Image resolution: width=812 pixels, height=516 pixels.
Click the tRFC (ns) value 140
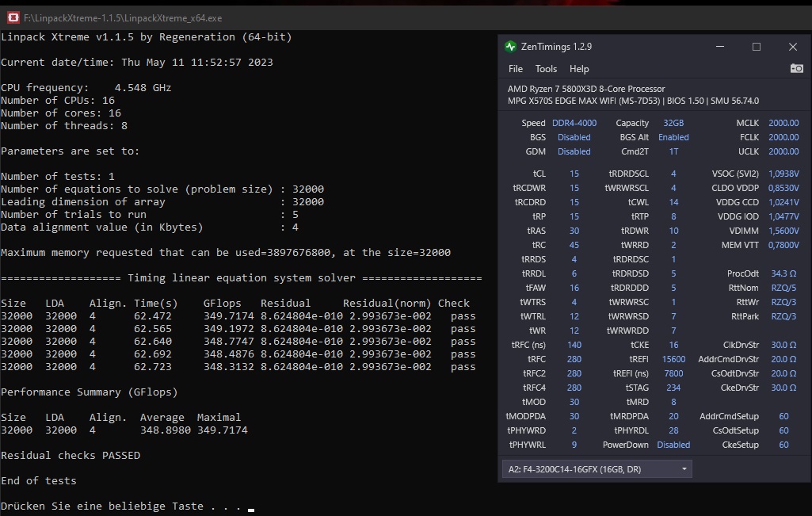pyautogui.click(x=574, y=345)
